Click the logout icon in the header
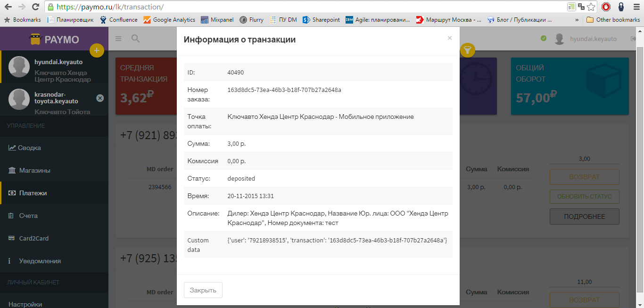644x308 pixels. [x=633, y=39]
